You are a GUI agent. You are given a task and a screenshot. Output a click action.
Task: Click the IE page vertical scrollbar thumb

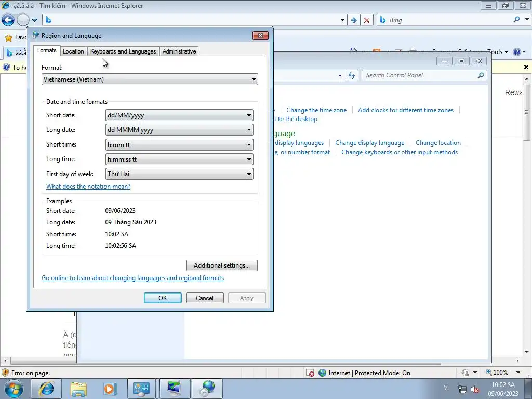tap(526, 112)
